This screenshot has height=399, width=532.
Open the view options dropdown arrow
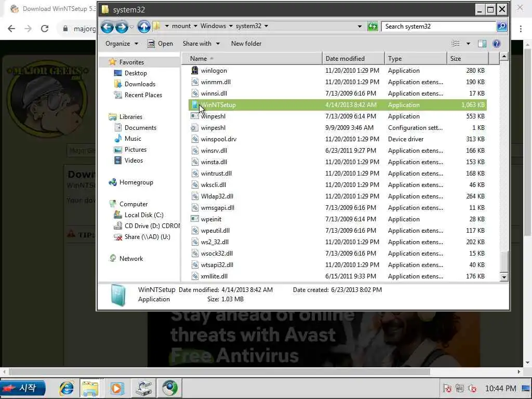[x=468, y=44]
